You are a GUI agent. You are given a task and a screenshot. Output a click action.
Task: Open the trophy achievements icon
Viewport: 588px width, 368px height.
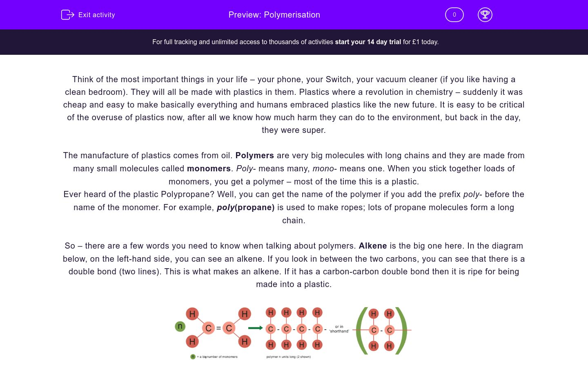pyautogui.click(x=485, y=15)
